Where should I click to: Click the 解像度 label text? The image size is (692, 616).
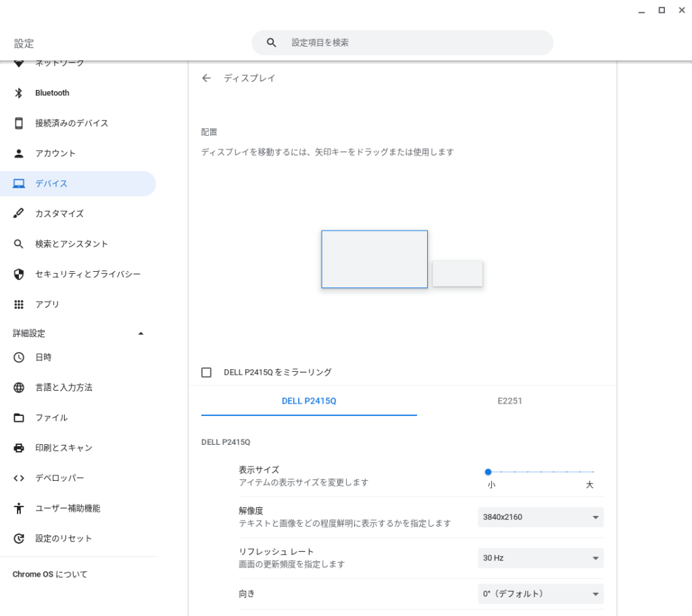click(x=251, y=511)
